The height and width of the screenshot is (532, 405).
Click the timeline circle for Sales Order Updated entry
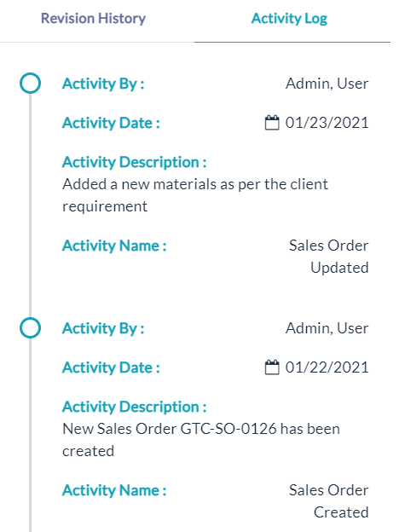point(30,84)
